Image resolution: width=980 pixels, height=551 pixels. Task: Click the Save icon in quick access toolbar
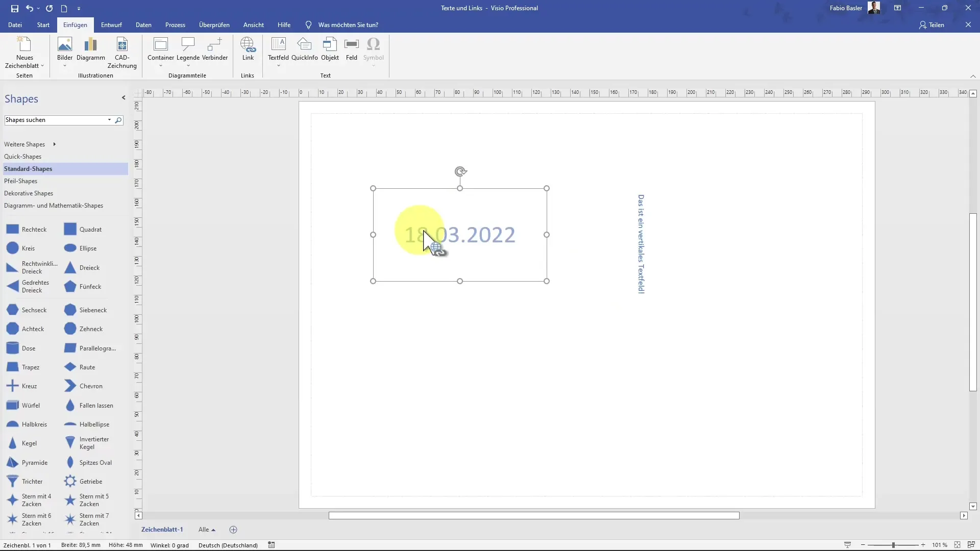tap(14, 8)
